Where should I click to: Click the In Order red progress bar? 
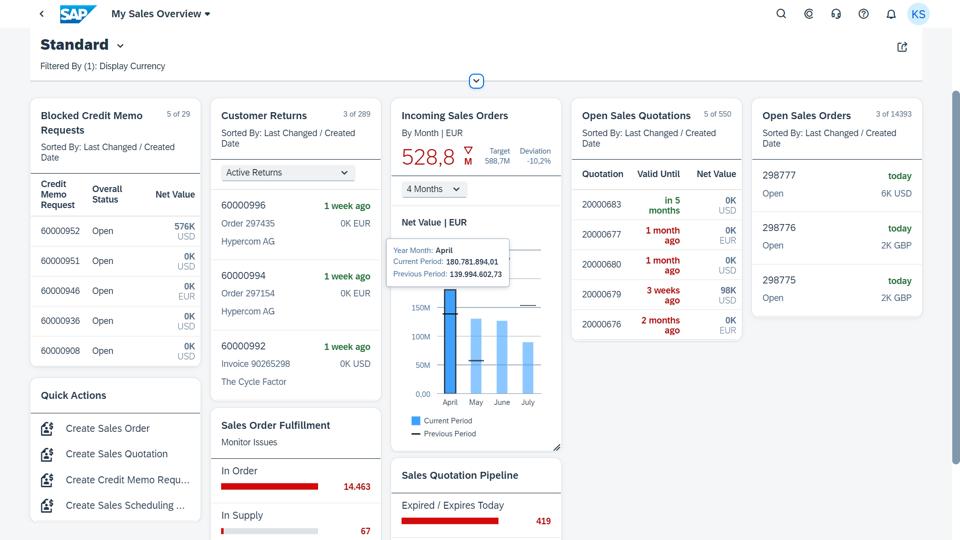pyautogui.click(x=269, y=487)
